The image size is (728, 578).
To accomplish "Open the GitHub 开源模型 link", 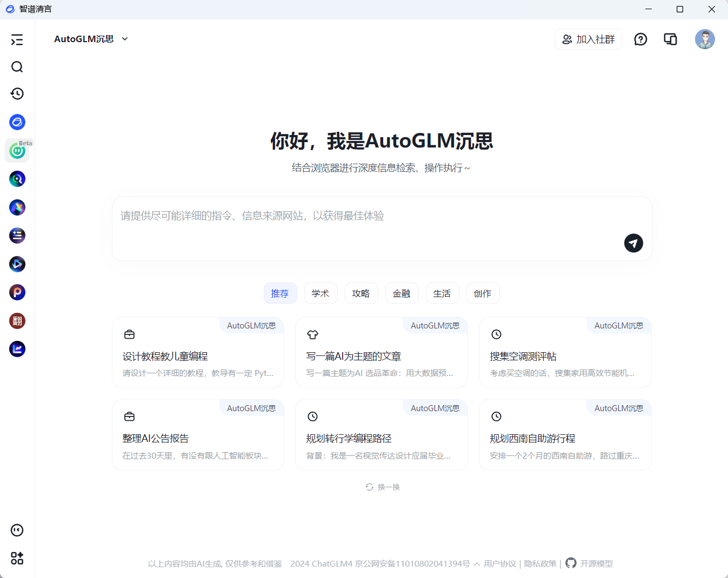I will [x=589, y=563].
